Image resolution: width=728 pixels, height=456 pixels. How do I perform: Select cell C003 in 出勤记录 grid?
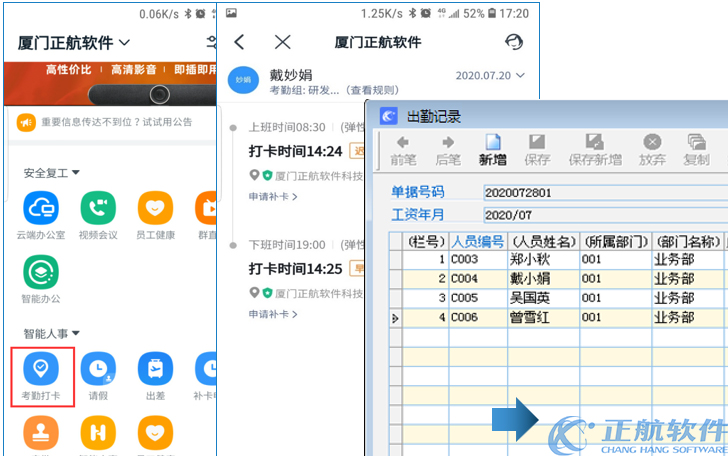pyautogui.click(x=478, y=259)
